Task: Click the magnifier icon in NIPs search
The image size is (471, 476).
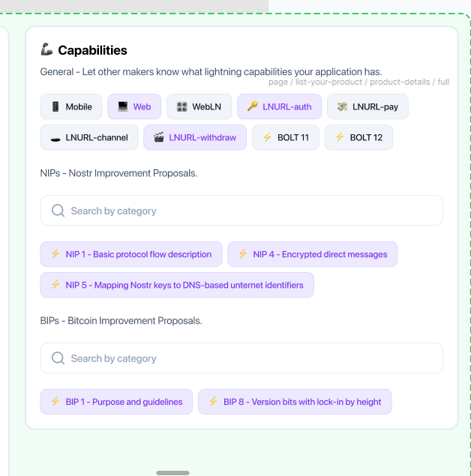Action: tap(58, 211)
